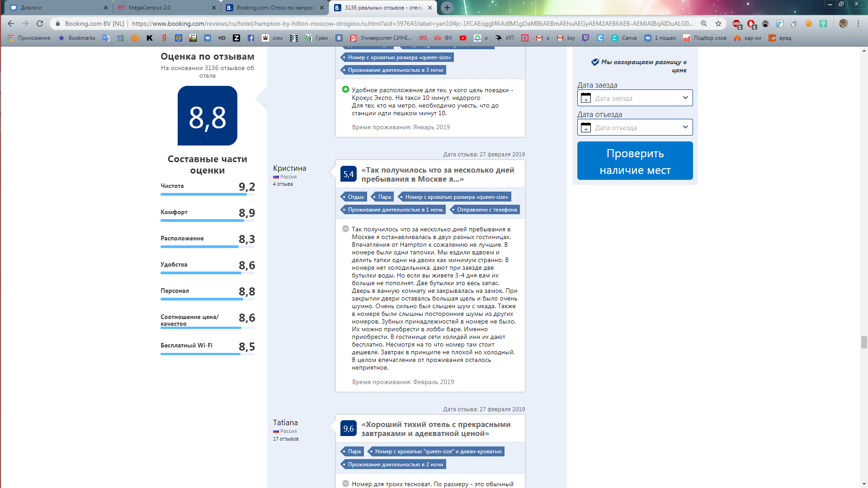Open the VK bookmark next to HD
Viewport: 868px width, 488px height.
208,38
